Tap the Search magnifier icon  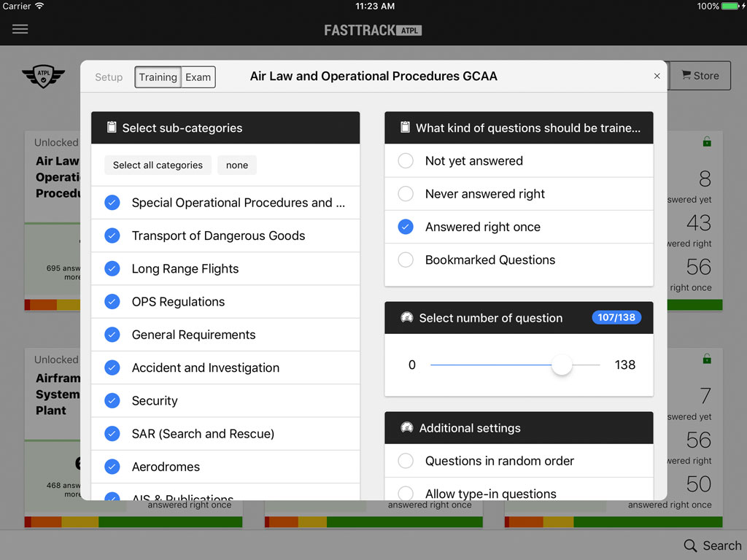tap(689, 545)
